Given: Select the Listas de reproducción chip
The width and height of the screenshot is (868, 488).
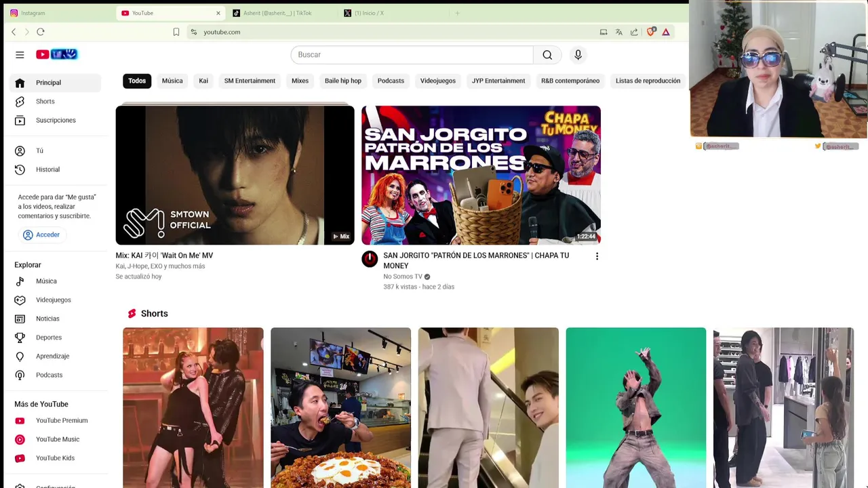Looking at the screenshot, I should (x=648, y=81).
